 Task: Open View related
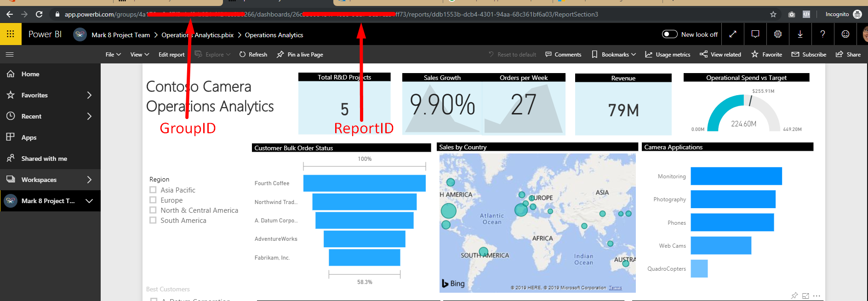[720, 54]
